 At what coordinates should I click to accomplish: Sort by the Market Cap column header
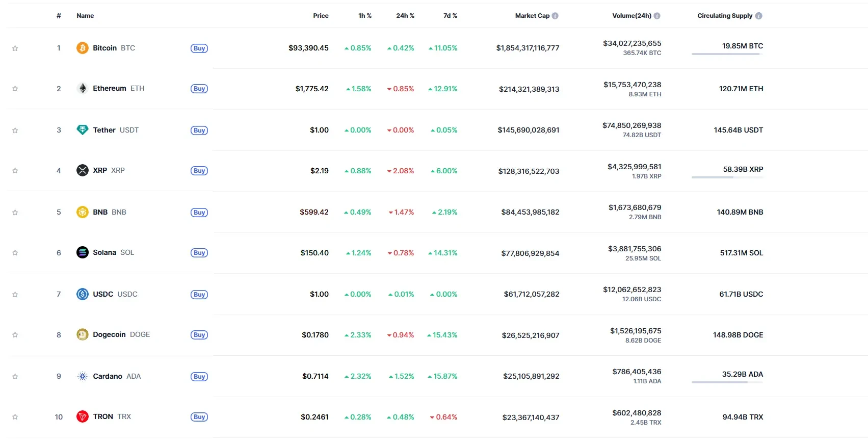(532, 16)
